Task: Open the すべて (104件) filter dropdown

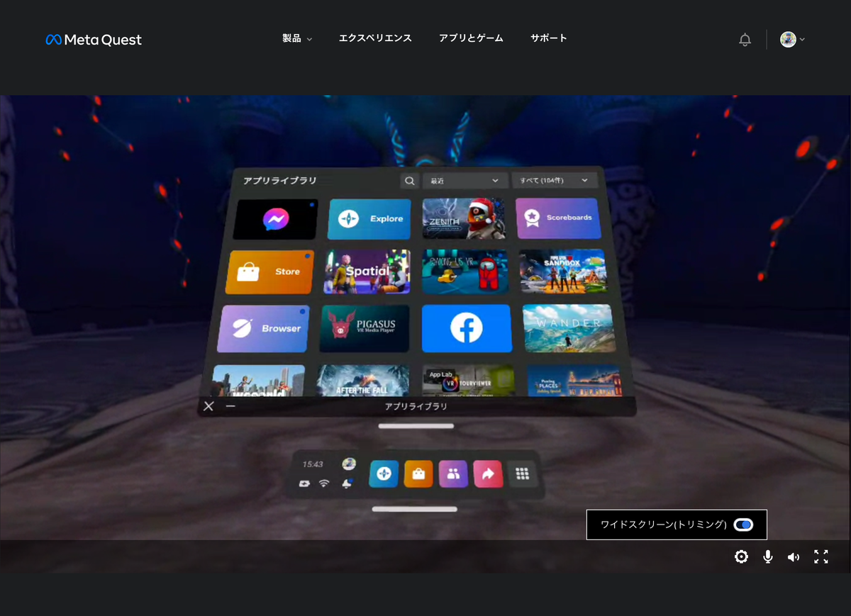Action: click(x=555, y=181)
